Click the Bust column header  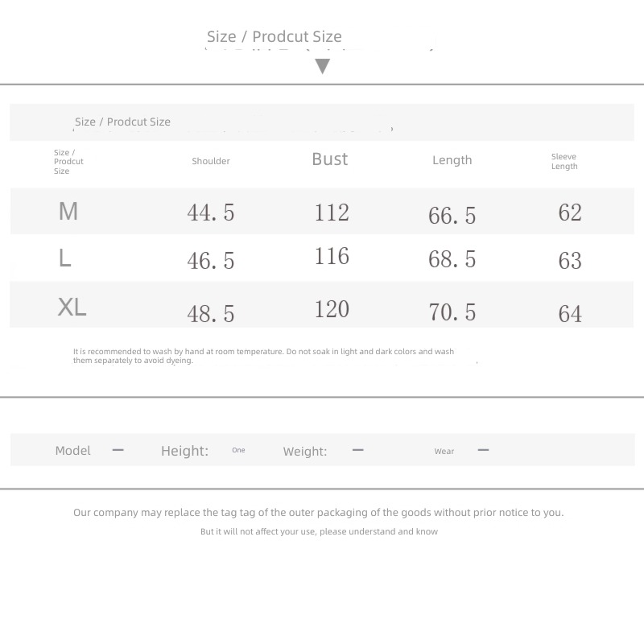pyautogui.click(x=330, y=159)
